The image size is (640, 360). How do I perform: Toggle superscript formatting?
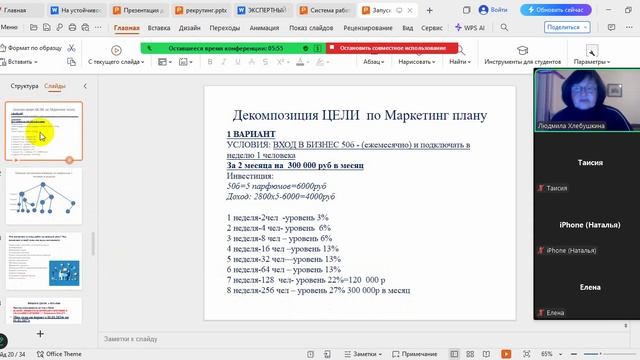click(x=280, y=62)
